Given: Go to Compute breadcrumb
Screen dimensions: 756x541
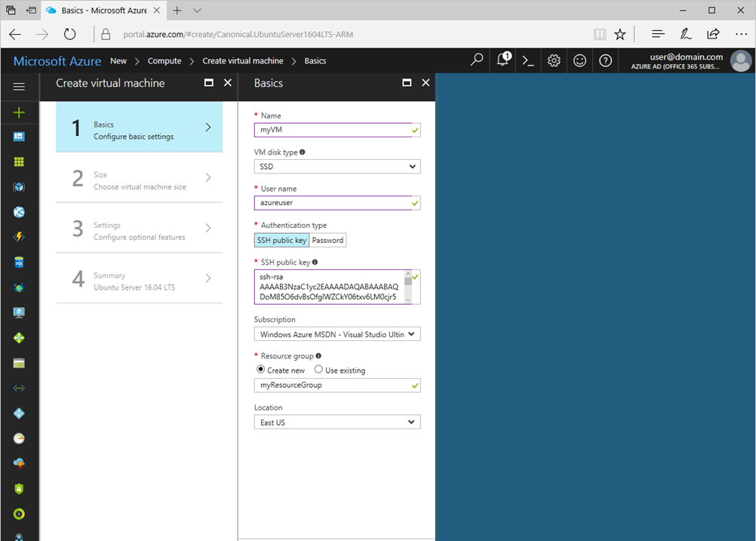Looking at the screenshot, I should [164, 61].
